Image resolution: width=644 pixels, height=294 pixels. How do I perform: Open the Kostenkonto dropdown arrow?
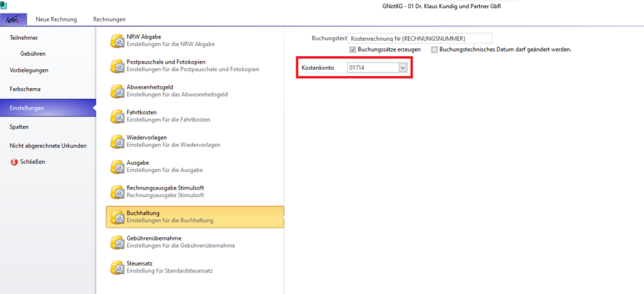(x=403, y=67)
